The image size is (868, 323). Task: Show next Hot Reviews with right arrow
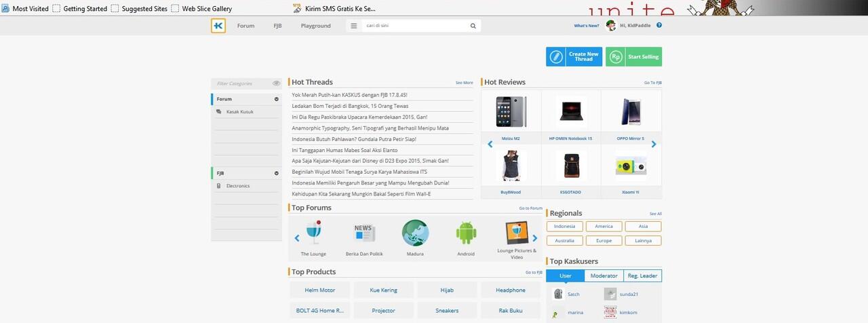click(x=654, y=144)
